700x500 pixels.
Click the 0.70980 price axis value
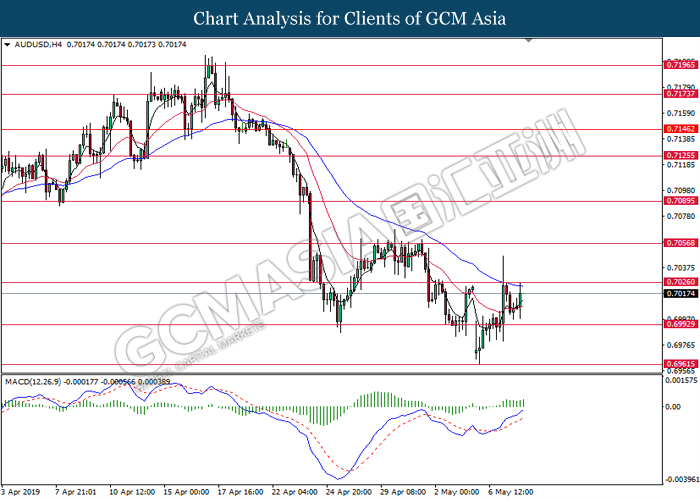coord(681,191)
